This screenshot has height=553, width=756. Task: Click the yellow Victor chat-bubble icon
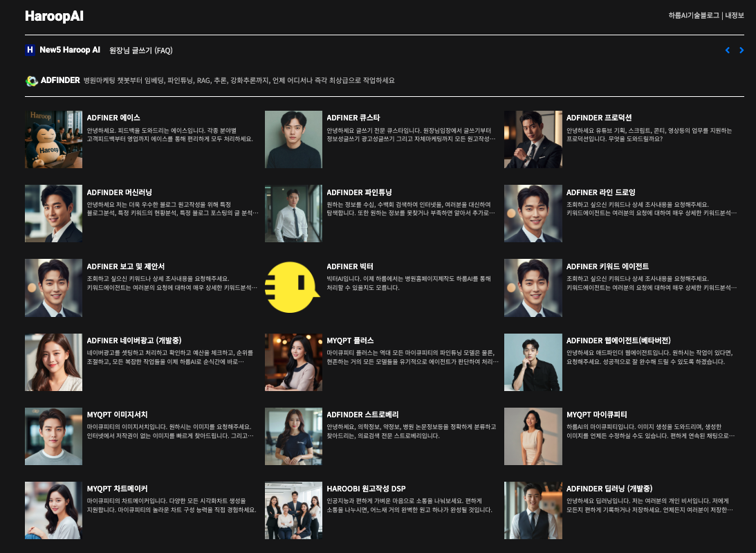[292, 288]
